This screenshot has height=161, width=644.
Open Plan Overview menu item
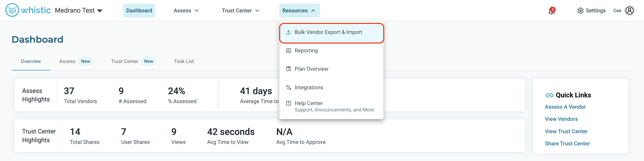click(331, 69)
